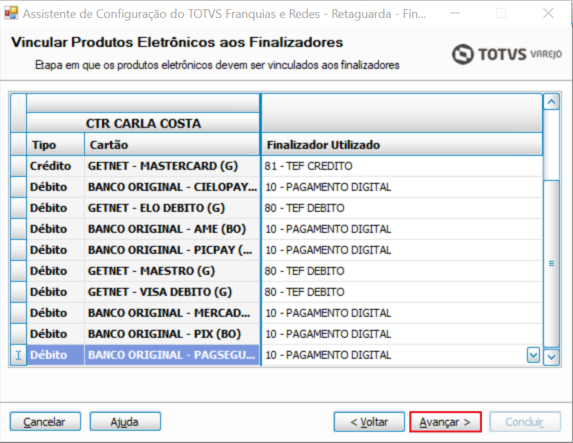Close the assistant window
Image resolution: width=573 pixels, height=443 pixels.
click(x=548, y=14)
